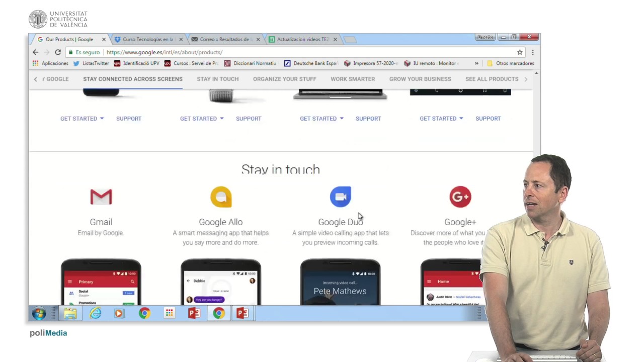Open the Diccionari Normatiu bookmark
The height and width of the screenshot is (362, 644).
click(x=250, y=63)
